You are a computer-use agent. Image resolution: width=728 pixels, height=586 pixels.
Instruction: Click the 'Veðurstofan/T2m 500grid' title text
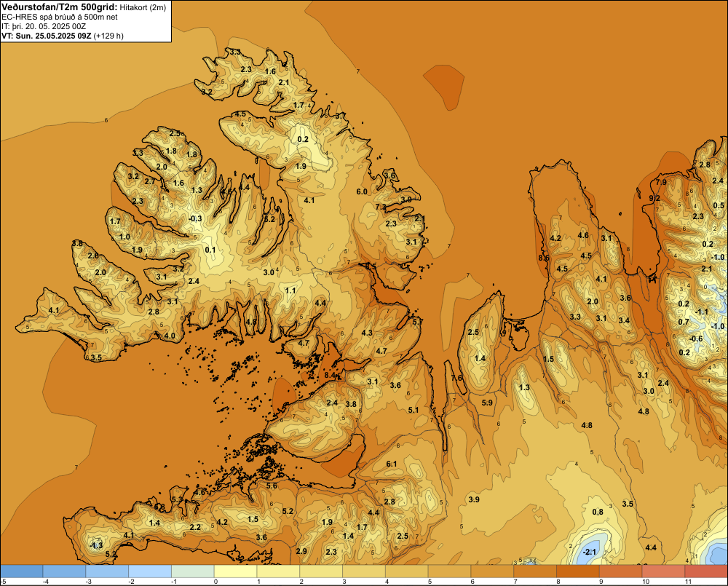(x=58, y=7)
